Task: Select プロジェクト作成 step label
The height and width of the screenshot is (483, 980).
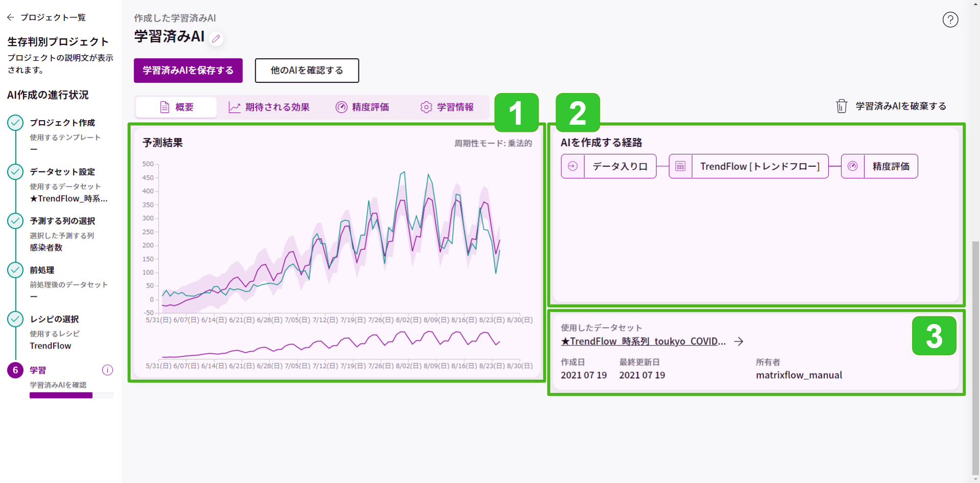Action: point(62,123)
